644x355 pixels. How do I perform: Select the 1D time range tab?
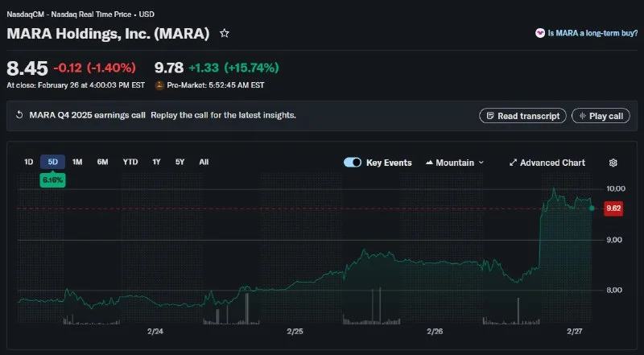coord(29,162)
